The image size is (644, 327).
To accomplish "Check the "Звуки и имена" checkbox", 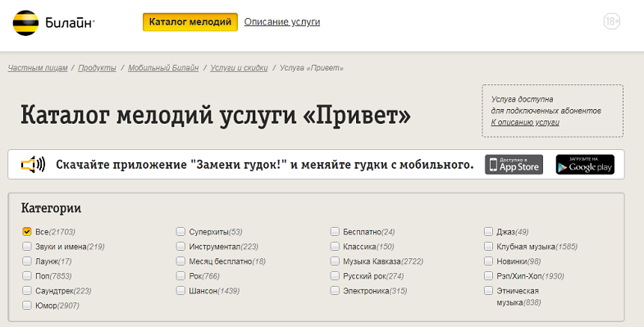I will tap(27, 246).
